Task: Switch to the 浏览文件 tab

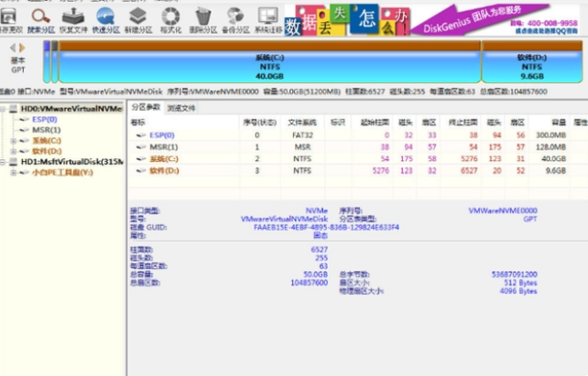Action: click(181, 108)
